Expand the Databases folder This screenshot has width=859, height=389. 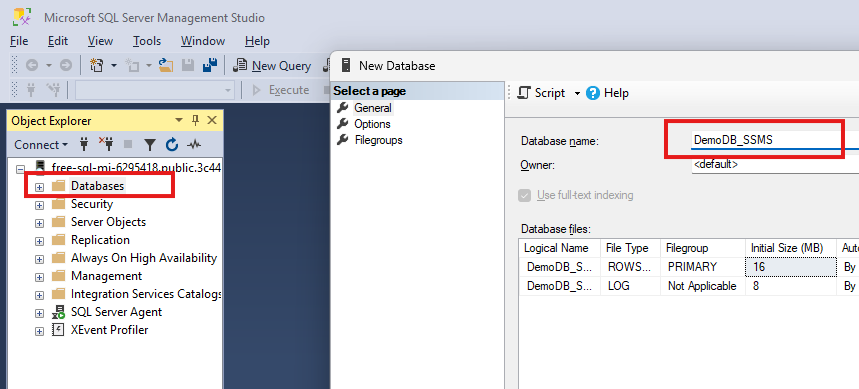[39, 187]
